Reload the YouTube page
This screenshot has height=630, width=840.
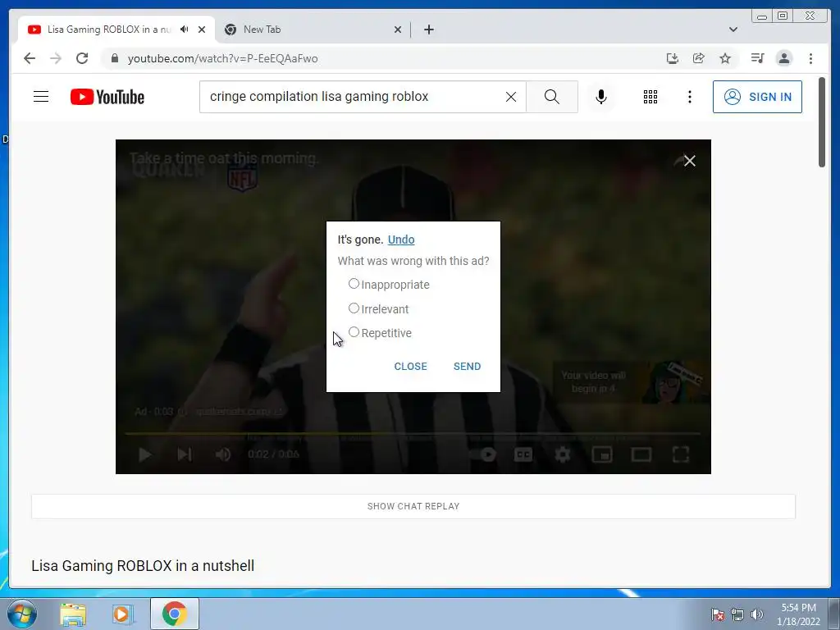[82, 58]
